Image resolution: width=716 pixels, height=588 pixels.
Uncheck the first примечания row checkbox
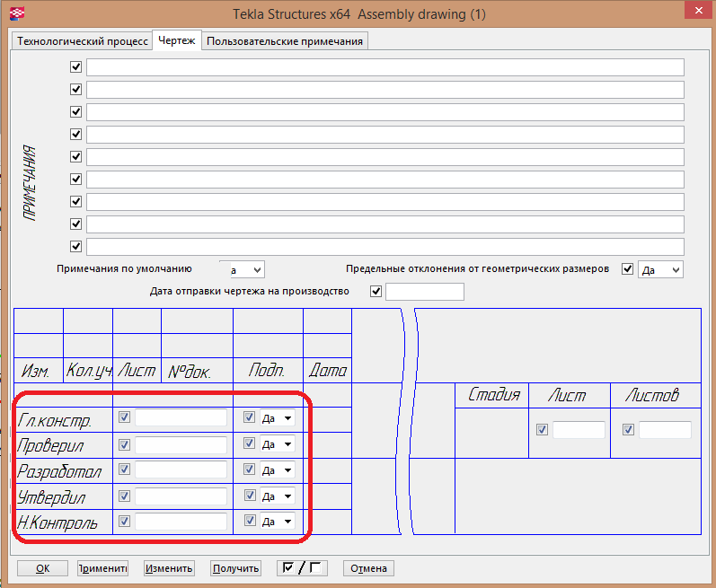point(75,67)
